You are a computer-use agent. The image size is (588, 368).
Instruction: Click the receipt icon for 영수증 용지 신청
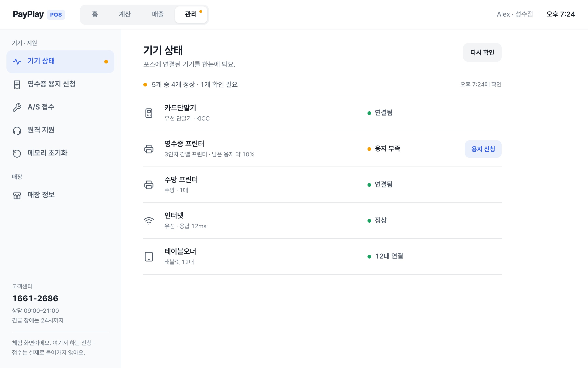point(17,84)
